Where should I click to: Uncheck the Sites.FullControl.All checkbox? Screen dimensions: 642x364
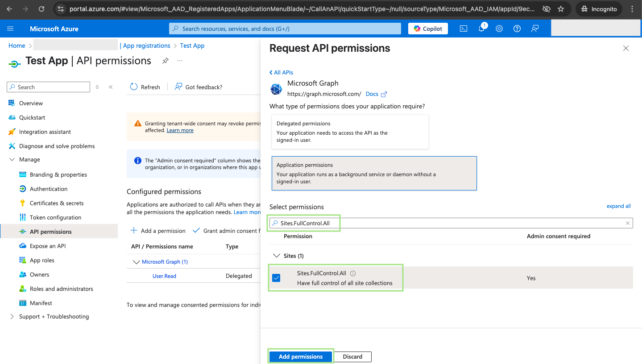(x=276, y=278)
